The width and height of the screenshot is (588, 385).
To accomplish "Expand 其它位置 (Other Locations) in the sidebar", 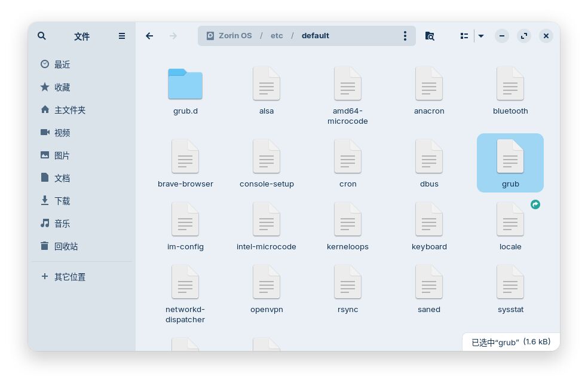I will 69,277.
